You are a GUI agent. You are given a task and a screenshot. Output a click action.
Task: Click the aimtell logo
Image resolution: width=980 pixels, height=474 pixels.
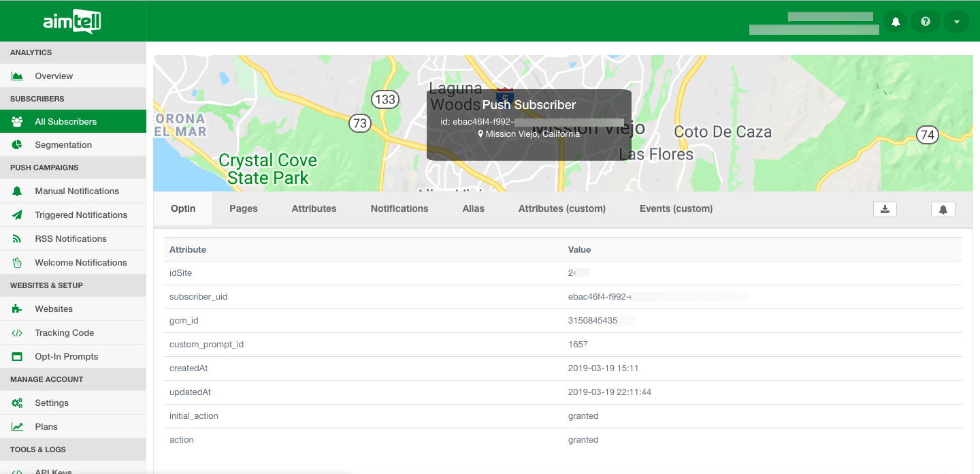pyautogui.click(x=72, y=22)
